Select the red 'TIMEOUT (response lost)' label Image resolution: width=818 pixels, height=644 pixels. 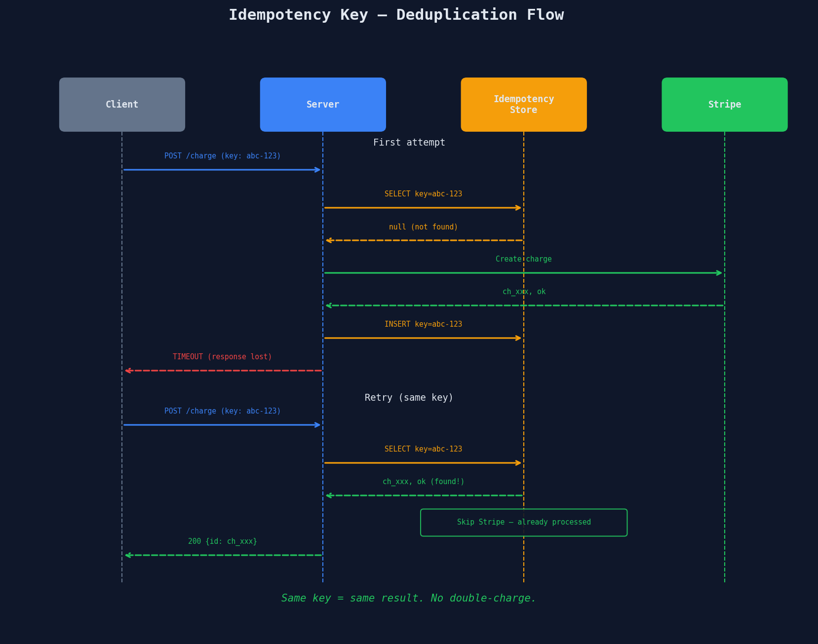[222, 357]
